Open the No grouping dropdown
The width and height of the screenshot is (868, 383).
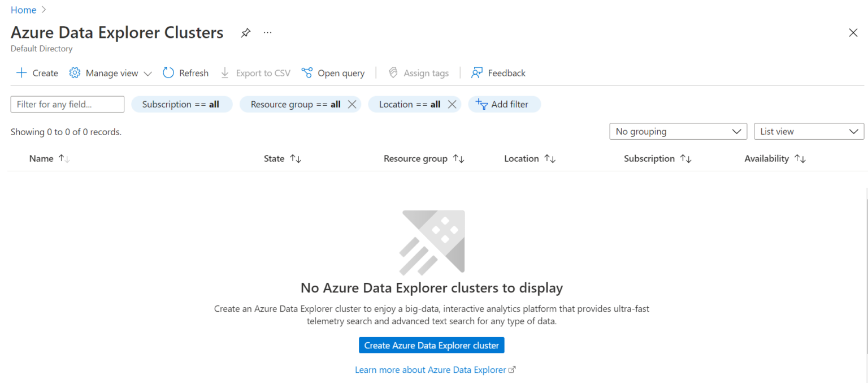coord(678,131)
